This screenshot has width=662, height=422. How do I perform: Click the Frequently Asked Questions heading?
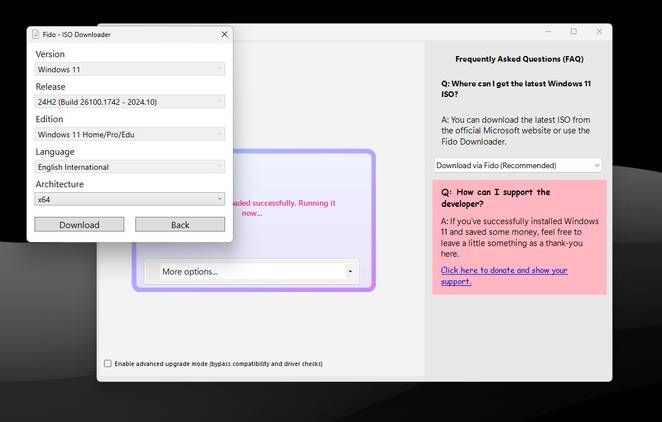(x=519, y=59)
